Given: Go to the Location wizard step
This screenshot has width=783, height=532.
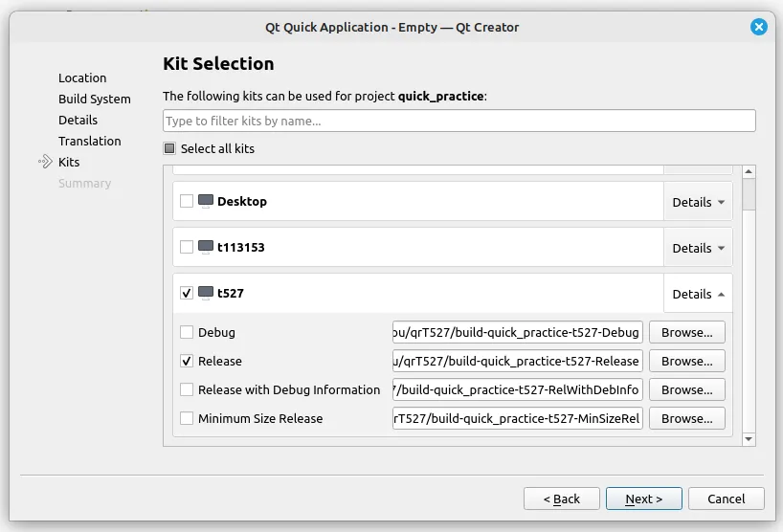Looking at the screenshot, I should point(82,78).
